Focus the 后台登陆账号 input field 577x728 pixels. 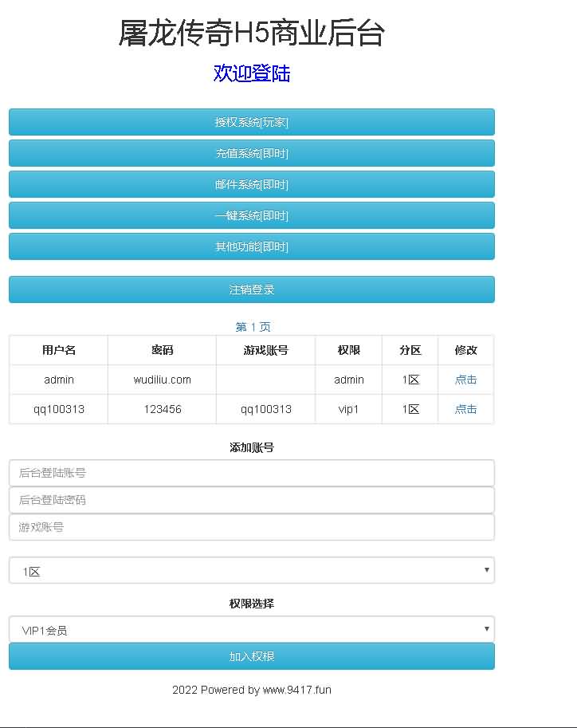(252, 473)
